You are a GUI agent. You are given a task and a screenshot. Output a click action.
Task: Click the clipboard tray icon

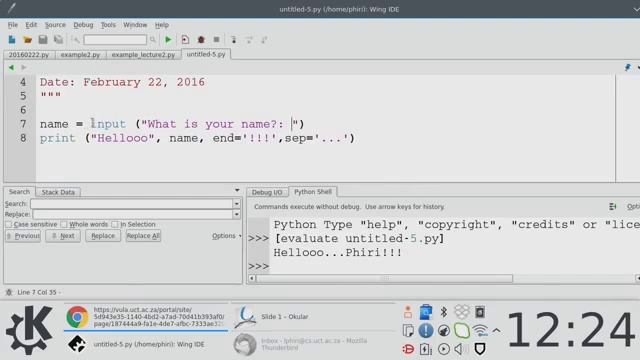coord(408,330)
